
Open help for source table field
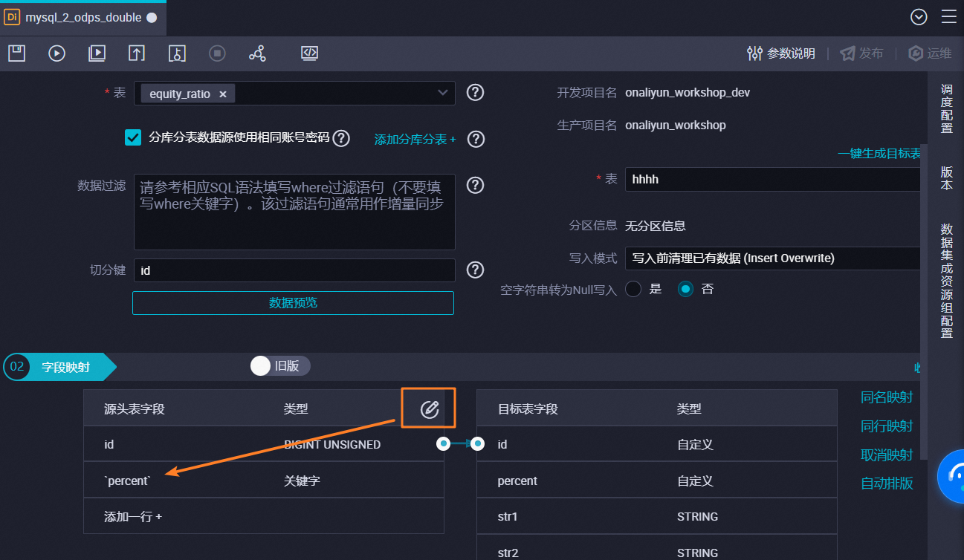[475, 93]
